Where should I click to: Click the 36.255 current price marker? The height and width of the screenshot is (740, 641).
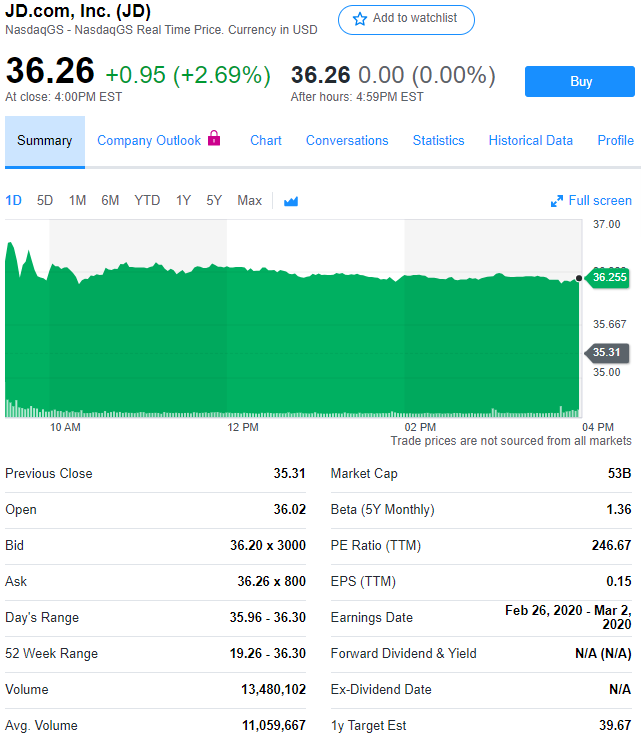pos(608,277)
